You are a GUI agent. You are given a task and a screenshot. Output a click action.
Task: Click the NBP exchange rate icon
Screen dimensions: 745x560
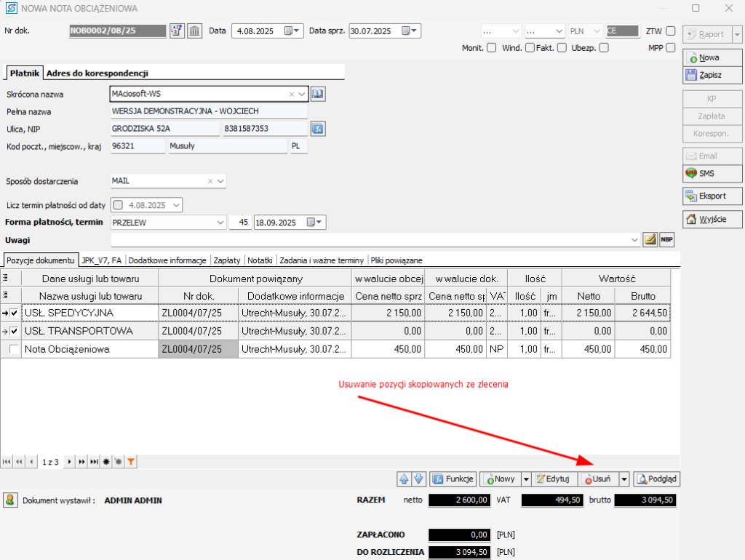coord(666,240)
